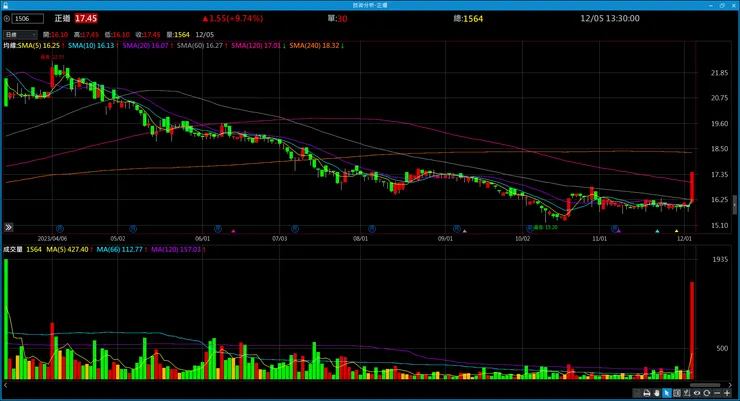Zoom out chart with minus icon
Image resolution: width=740 pixels, height=401 pixels.
coord(717,393)
